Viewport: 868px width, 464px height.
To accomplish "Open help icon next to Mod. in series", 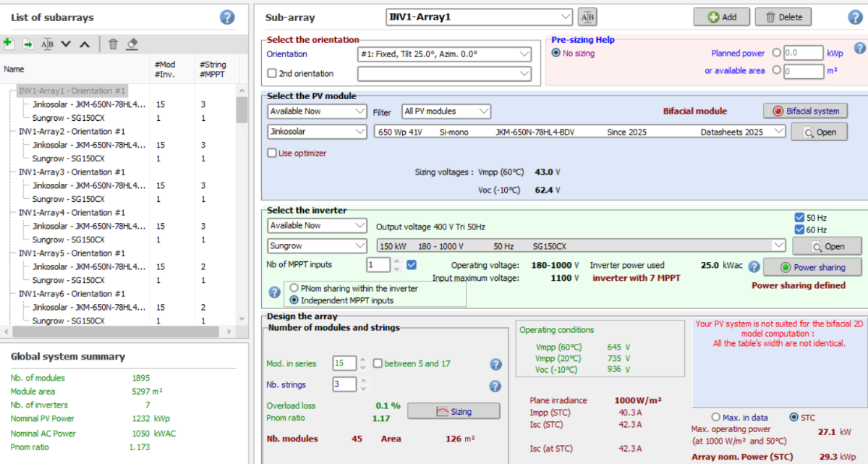I will pos(495,364).
